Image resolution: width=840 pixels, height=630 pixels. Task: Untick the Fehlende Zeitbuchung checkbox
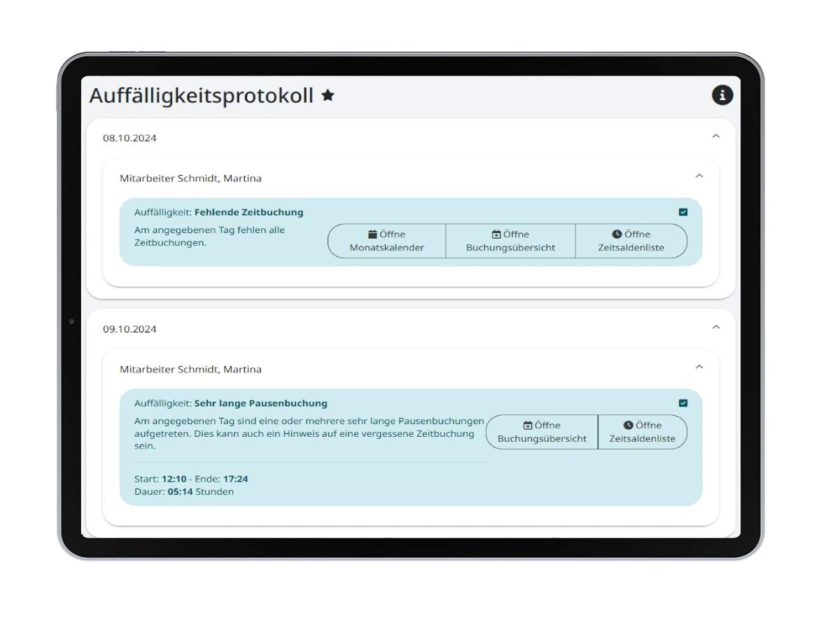[x=683, y=212]
